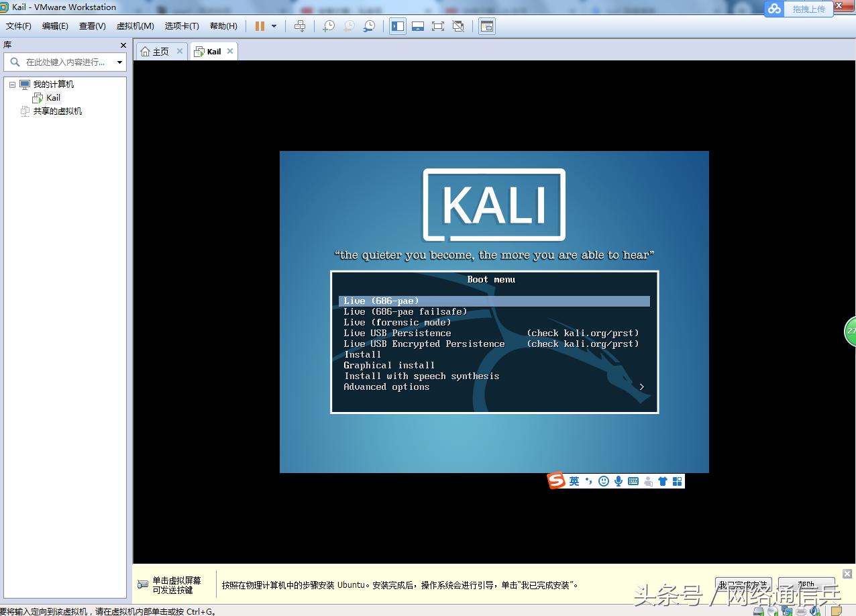Open the snapshot manager

click(x=369, y=25)
